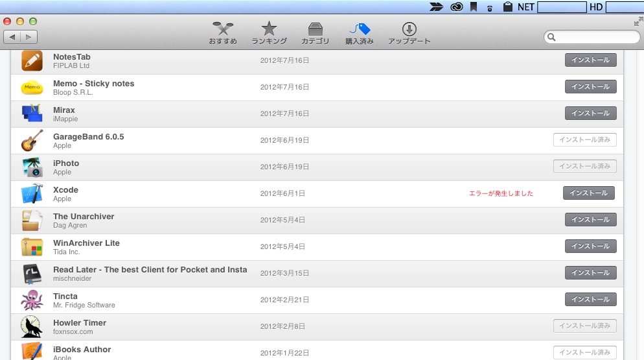Open the iPhoto app icon
Image resolution: width=644 pixels, height=360 pixels.
[32, 167]
